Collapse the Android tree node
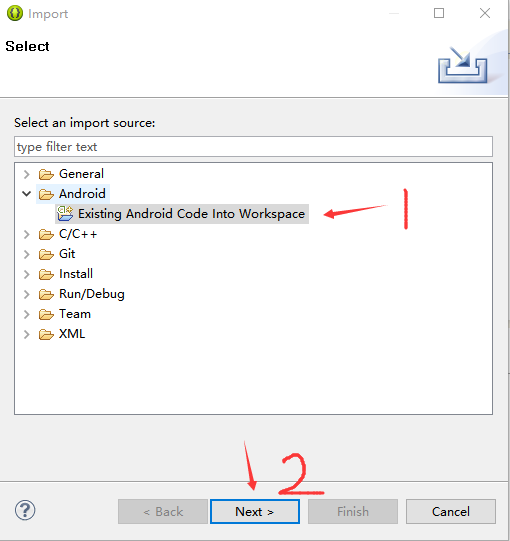510x541 pixels. click(27, 194)
